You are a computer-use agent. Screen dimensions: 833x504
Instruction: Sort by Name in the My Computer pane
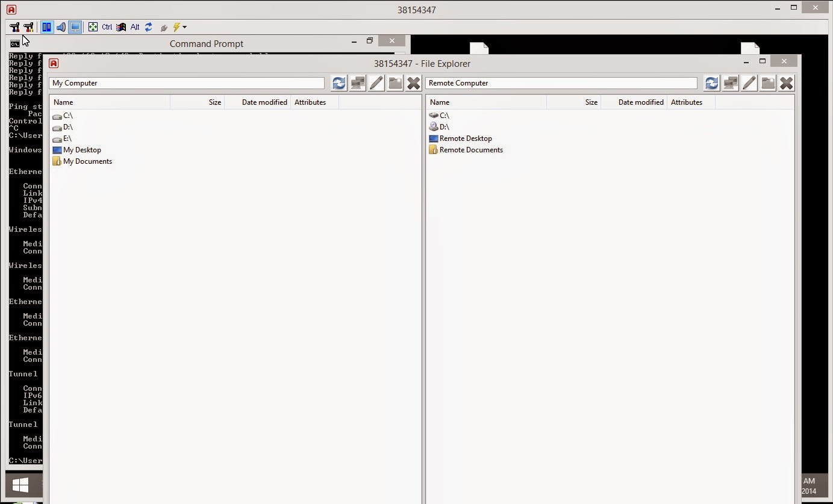point(110,102)
